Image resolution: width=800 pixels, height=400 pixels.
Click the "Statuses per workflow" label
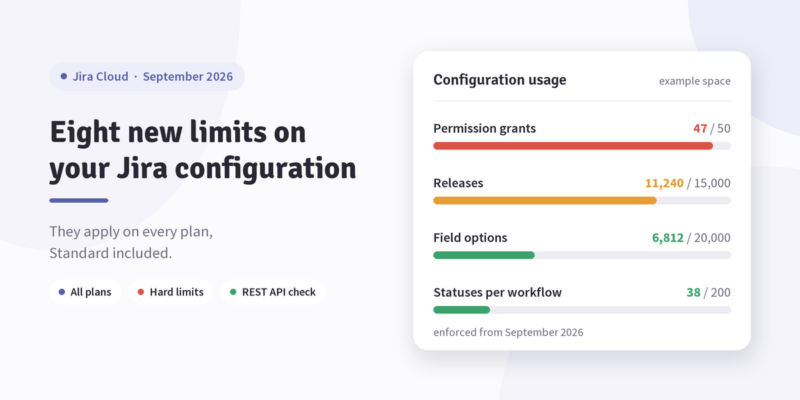point(497,292)
